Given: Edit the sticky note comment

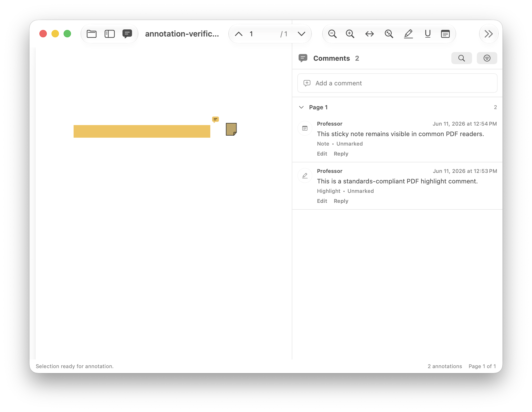Looking at the screenshot, I should pyautogui.click(x=322, y=154).
